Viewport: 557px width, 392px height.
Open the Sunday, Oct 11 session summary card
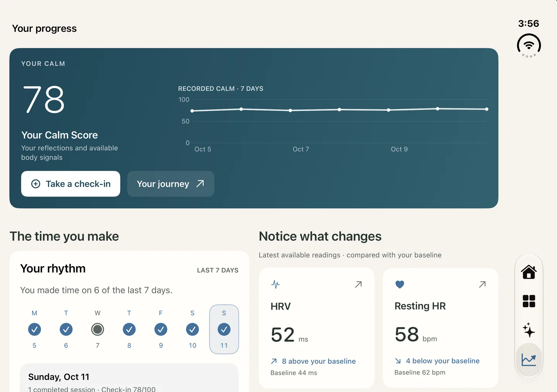(129, 378)
